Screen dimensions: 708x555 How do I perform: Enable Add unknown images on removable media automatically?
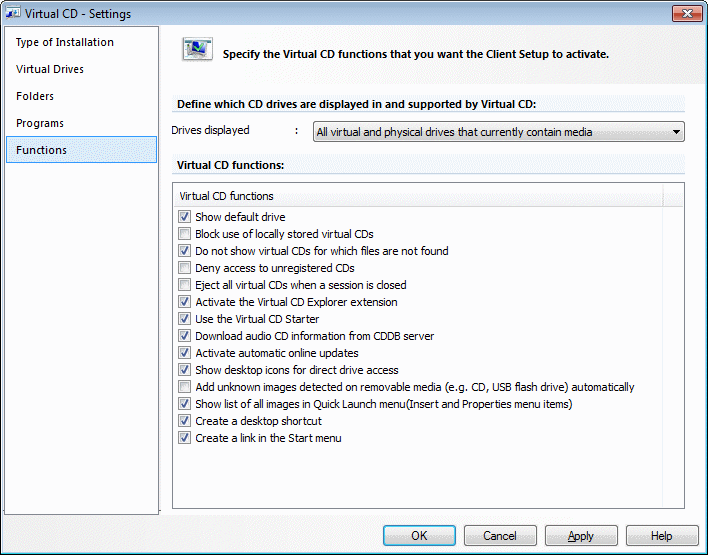tap(184, 387)
